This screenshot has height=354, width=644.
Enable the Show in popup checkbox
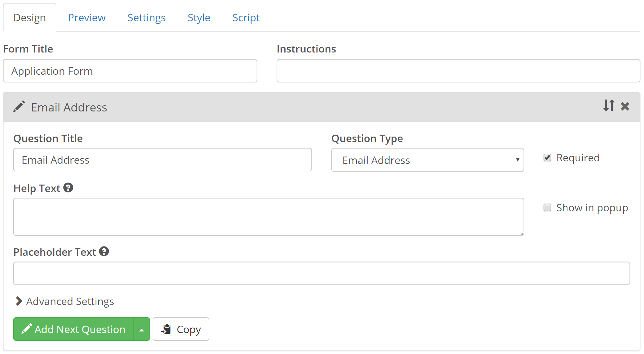pos(547,208)
